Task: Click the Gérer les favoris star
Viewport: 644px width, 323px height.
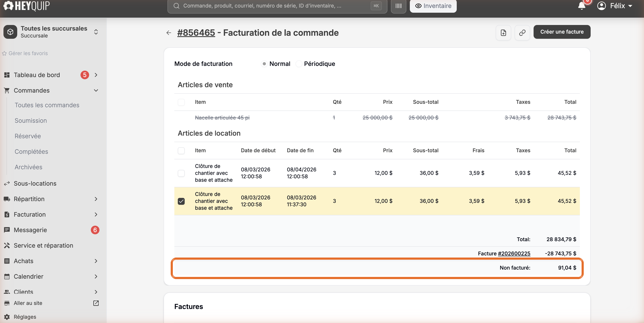Action: pos(4,53)
